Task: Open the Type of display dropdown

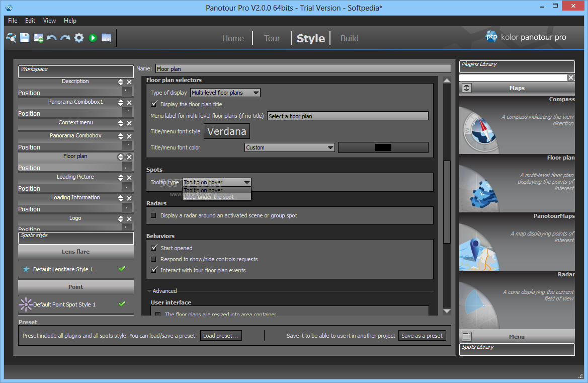Action: point(225,93)
